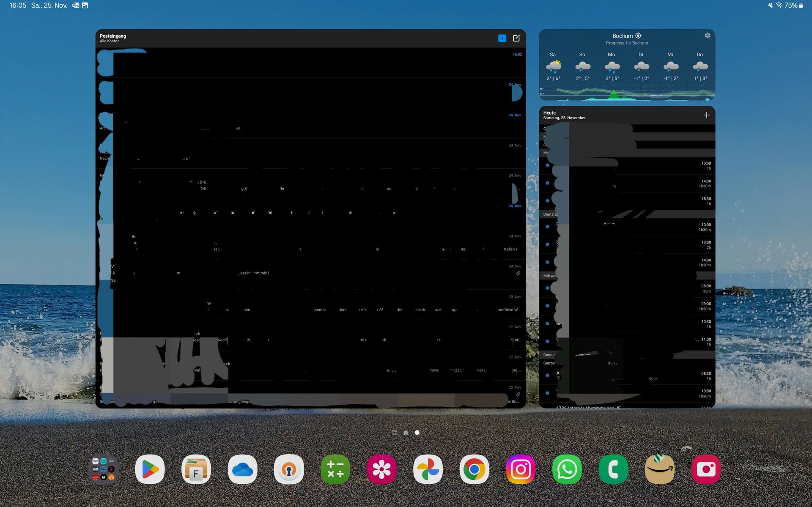
Task: Open the red Camera app
Action: [706, 469]
